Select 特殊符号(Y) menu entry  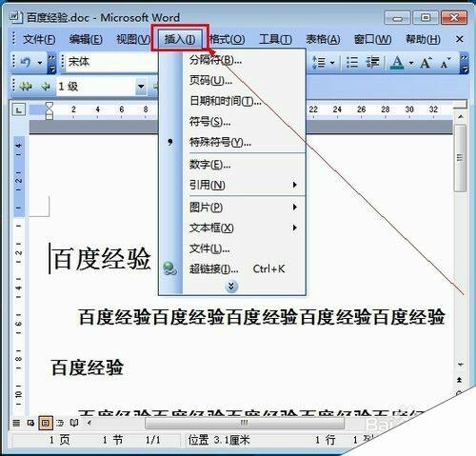tap(244, 142)
